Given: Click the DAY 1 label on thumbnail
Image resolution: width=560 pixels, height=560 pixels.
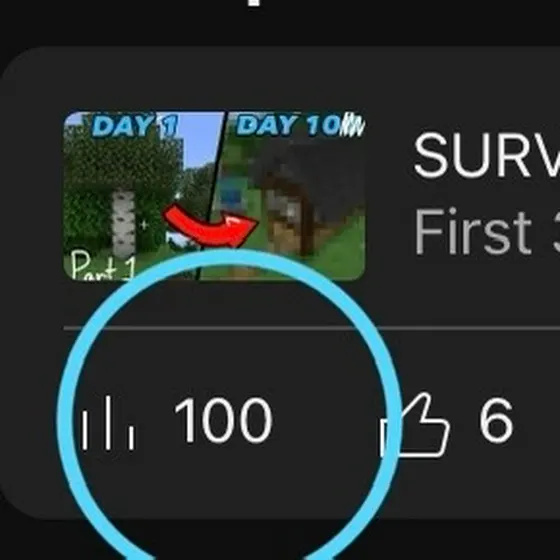Looking at the screenshot, I should click(x=135, y=126).
